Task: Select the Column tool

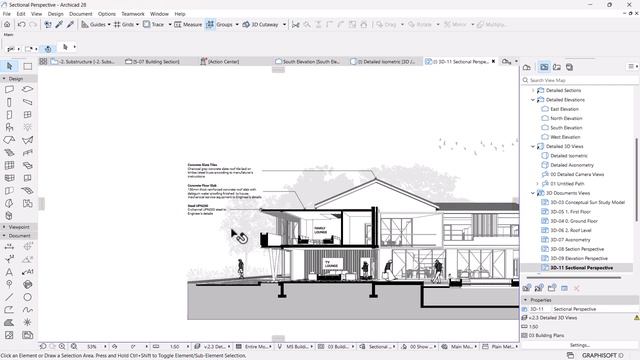Action: click(9, 102)
